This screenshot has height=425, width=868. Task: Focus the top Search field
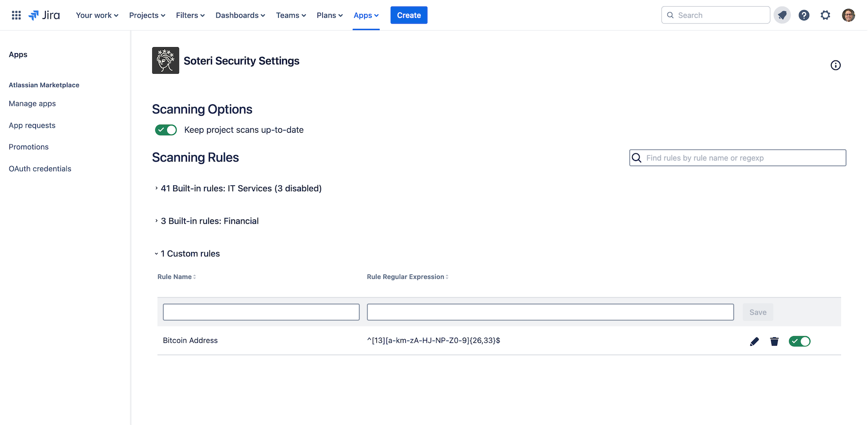pos(716,15)
